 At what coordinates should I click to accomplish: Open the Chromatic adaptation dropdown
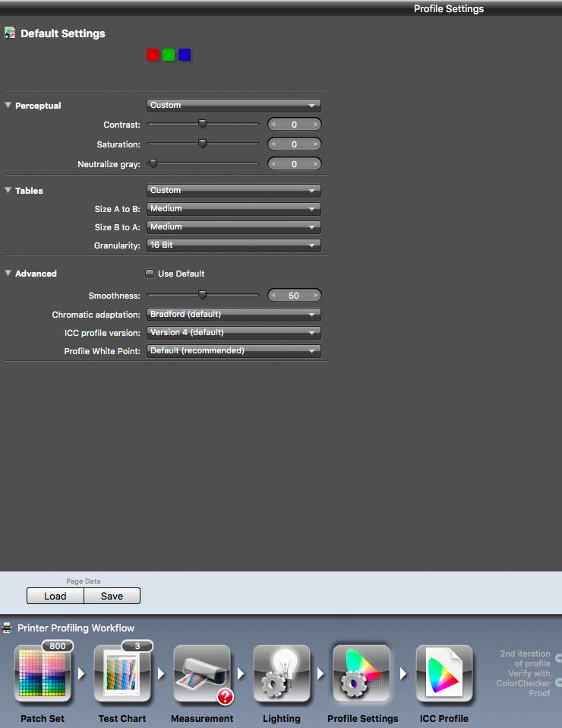tap(233, 315)
